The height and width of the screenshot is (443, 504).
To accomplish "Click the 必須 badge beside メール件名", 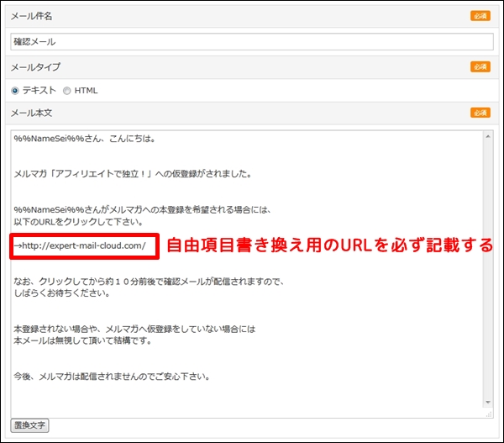I will pyautogui.click(x=480, y=16).
